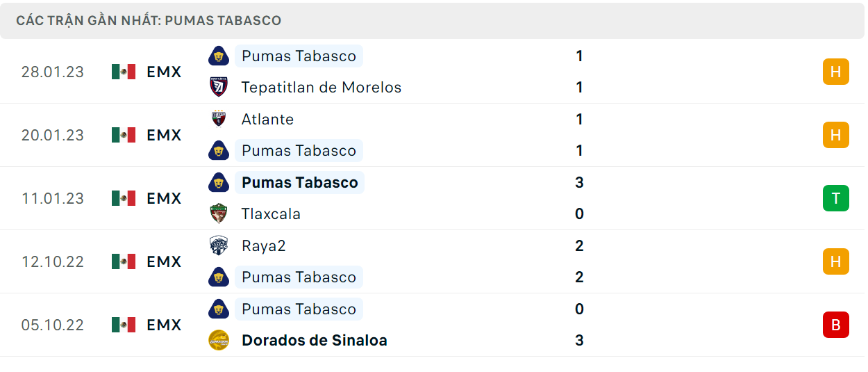868x372 pixels.
Task: Click the Pumas Tabasco crest in the 28.01.23 match
Action: 219,56
